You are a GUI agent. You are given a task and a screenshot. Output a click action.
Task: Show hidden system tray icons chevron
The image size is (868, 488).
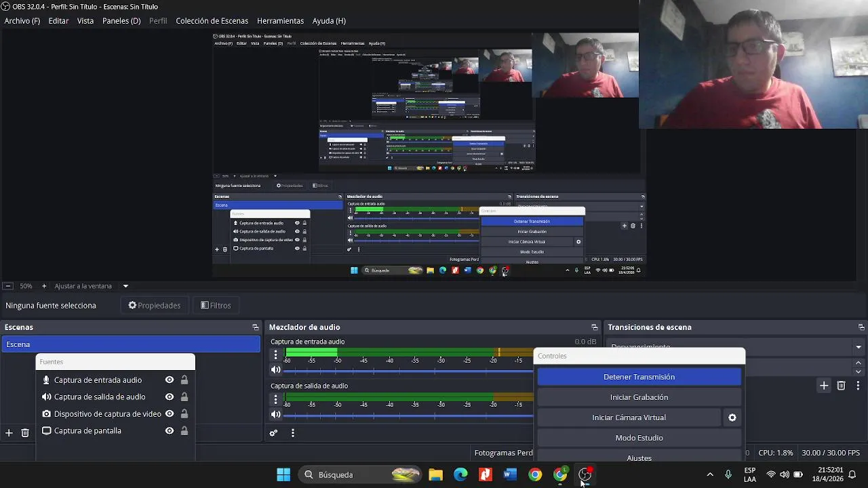point(710,474)
